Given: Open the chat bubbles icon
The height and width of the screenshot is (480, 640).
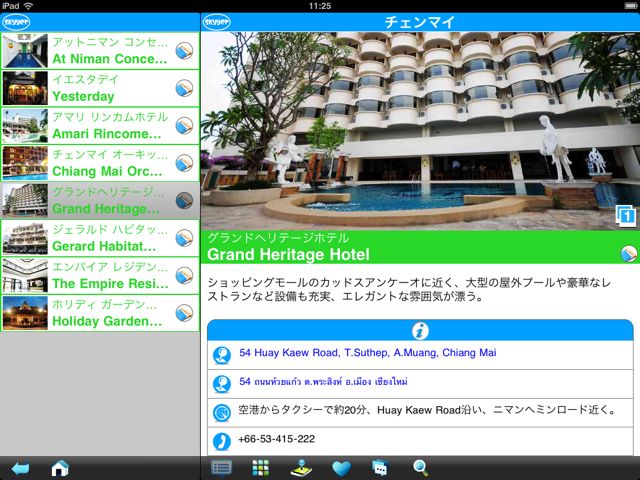Looking at the screenshot, I should [380, 468].
